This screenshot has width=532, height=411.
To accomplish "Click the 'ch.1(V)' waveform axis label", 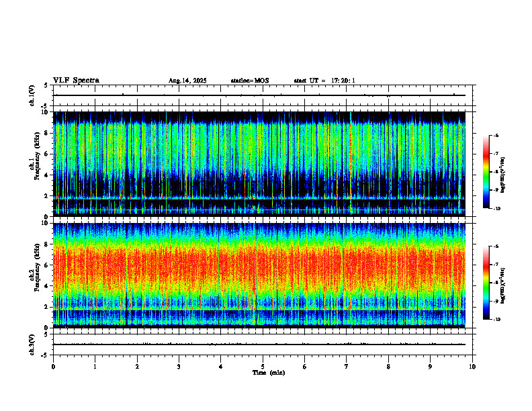I will (32, 95).
